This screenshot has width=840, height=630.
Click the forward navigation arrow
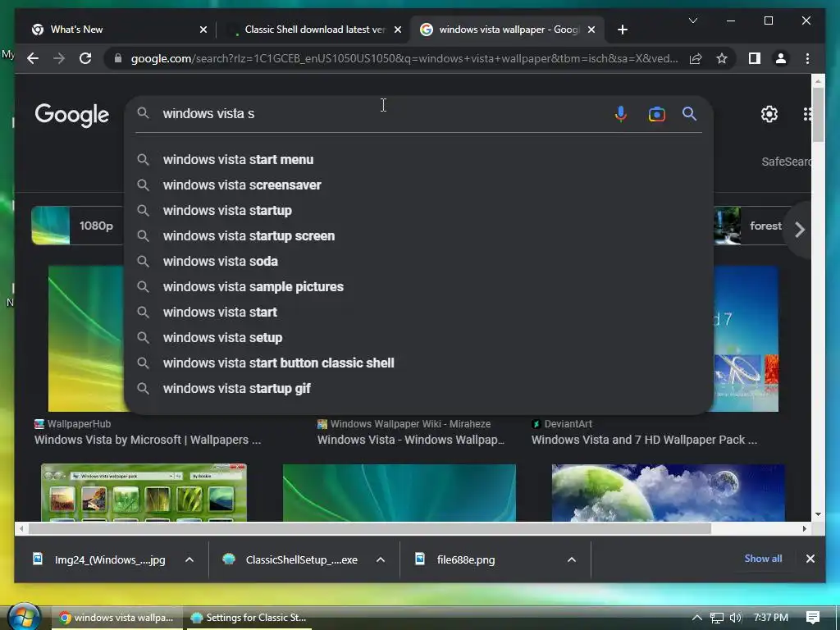[59, 58]
